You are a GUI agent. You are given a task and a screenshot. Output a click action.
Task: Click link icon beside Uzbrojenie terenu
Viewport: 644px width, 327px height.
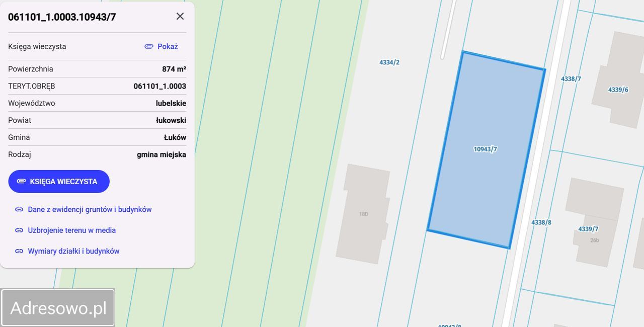tap(19, 230)
